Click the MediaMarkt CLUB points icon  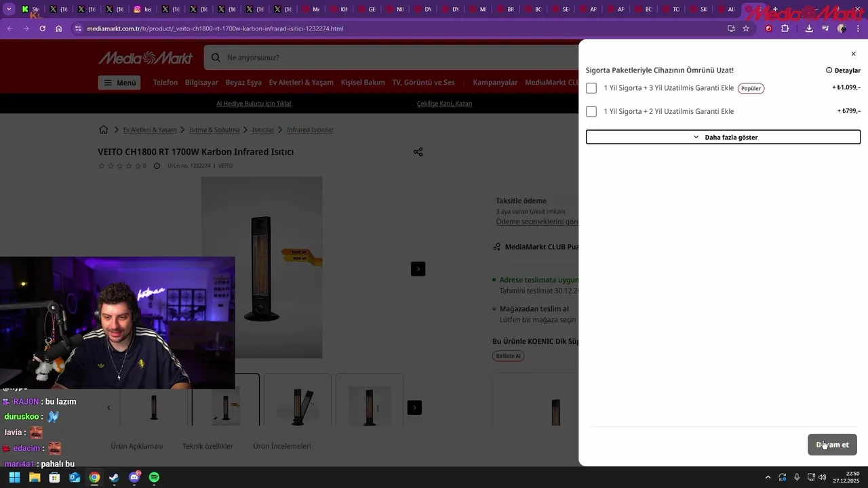pos(497,247)
